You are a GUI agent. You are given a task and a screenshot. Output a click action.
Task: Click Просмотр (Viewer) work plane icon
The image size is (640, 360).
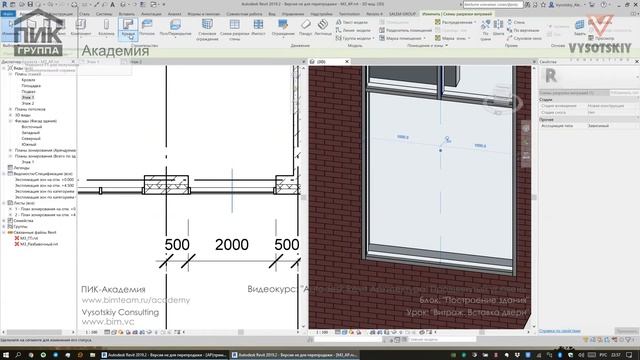click(x=591, y=38)
